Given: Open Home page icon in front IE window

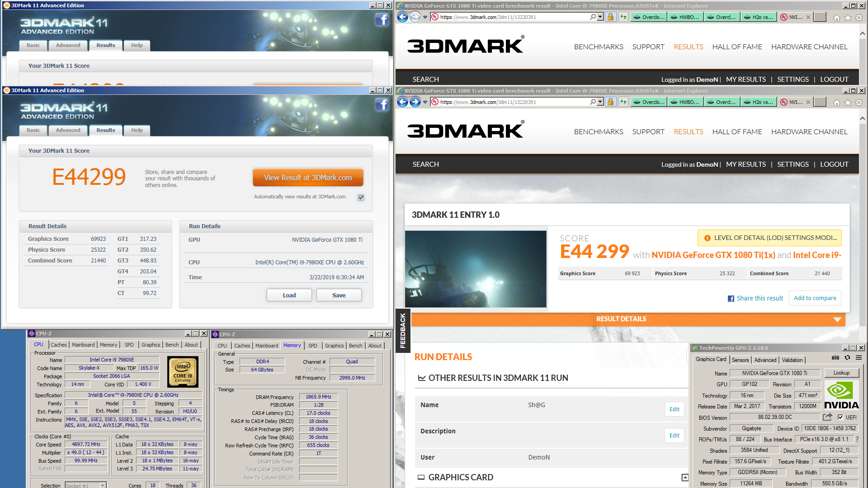Looking at the screenshot, I should (837, 103).
